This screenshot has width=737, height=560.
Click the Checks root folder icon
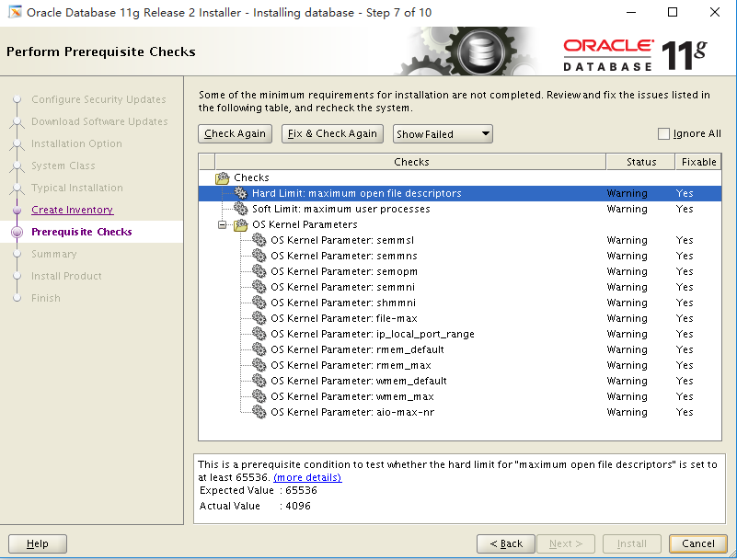coord(223,177)
